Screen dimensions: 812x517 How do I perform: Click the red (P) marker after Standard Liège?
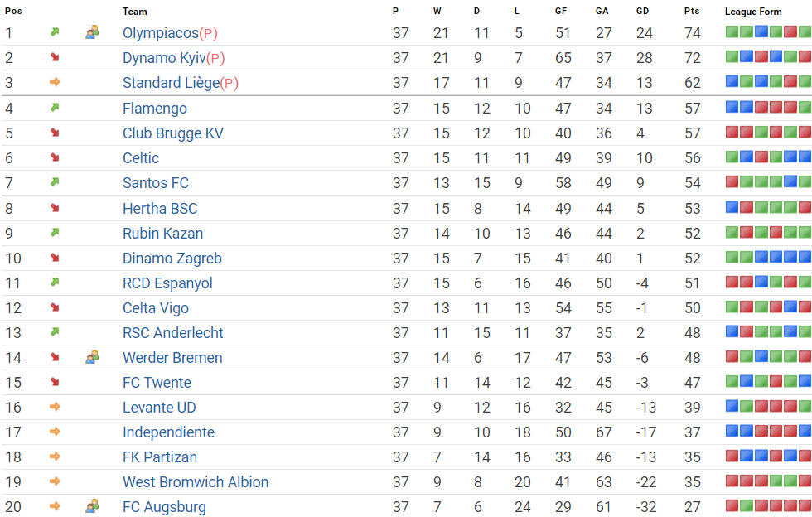click(x=230, y=84)
